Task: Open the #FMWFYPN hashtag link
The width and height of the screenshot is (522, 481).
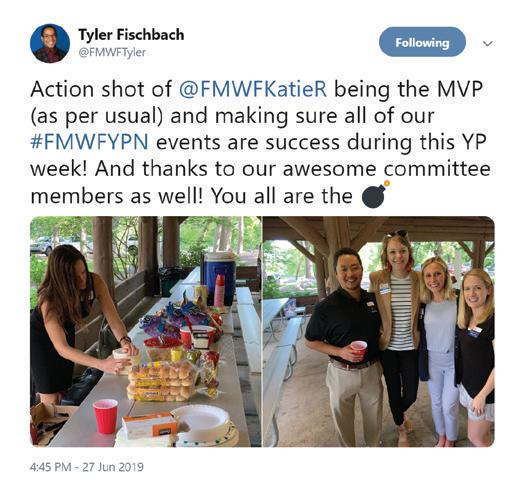Action: coord(89,142)
